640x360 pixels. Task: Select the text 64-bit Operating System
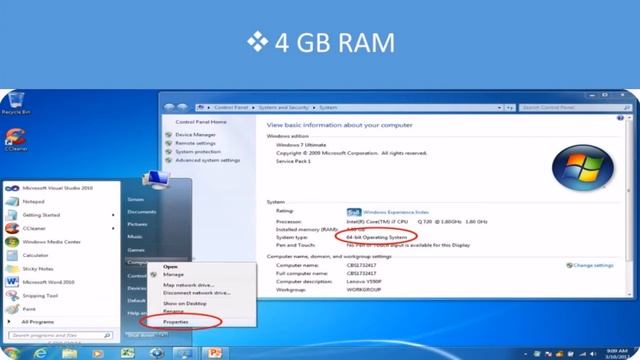tap(377, 237)
